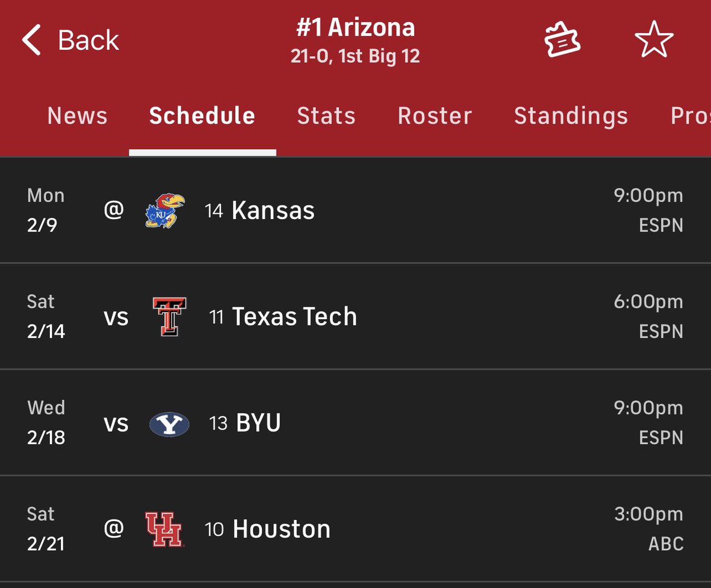The image size is (711, 588).
Task: Open the Stats tab
Action: click(326, 115)
